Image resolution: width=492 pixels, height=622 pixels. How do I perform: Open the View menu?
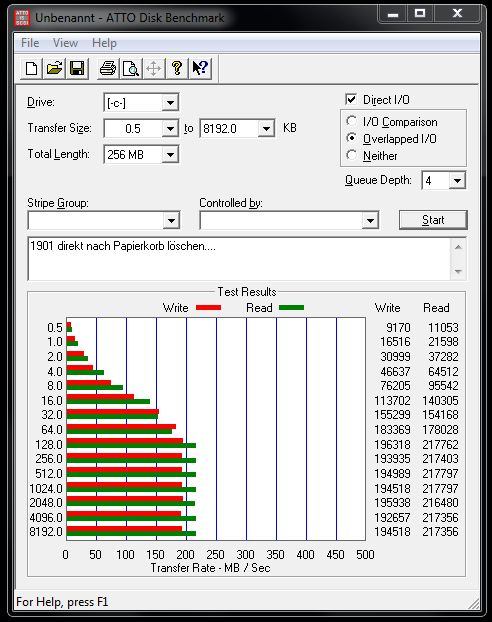point(65,42)
